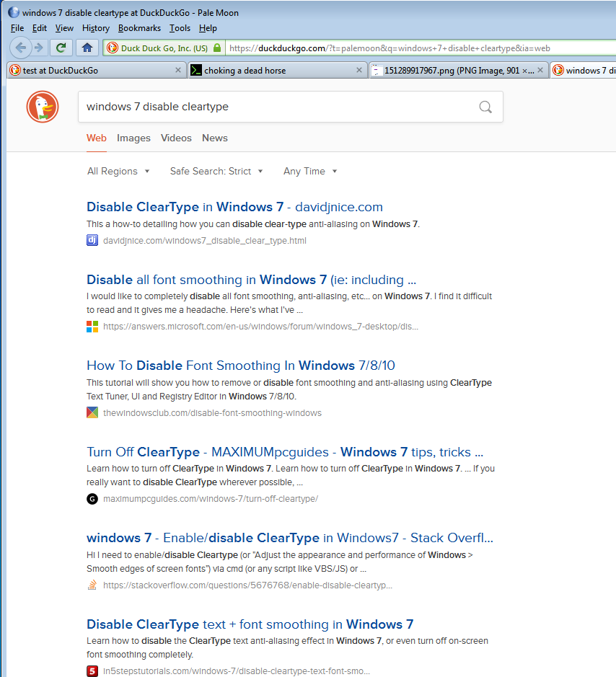Reload the page with the refresh icon
The image size is (616, 677).
tap(61, 48)
